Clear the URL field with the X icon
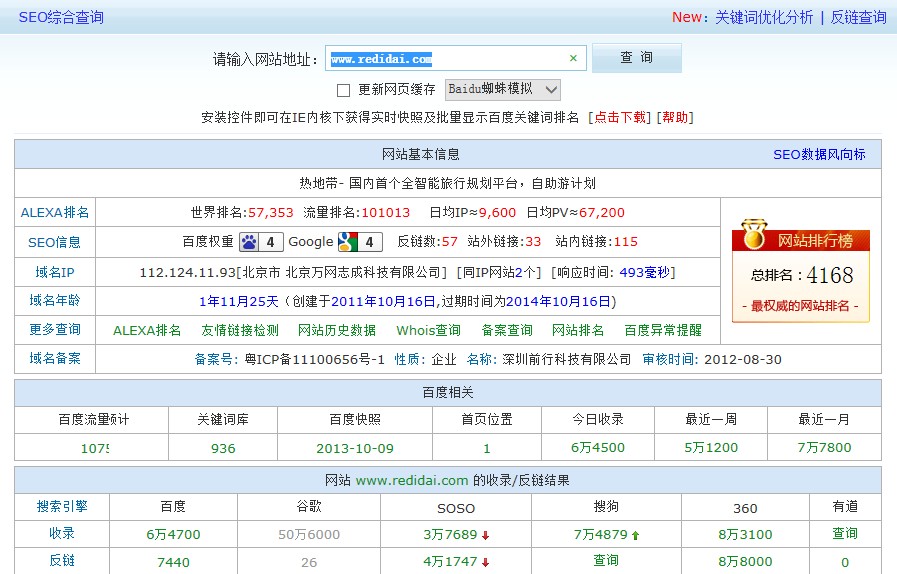 pos(573,58)
